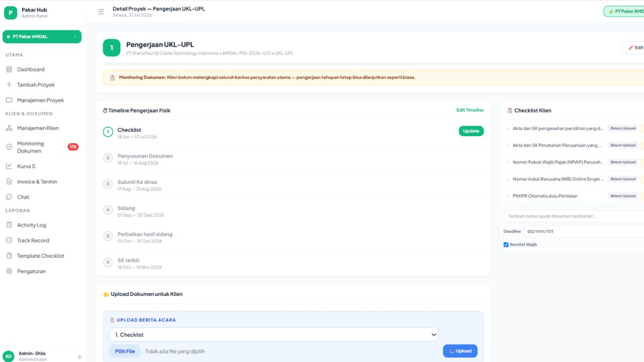Click 'Tidak ada file yang dipilih' text
644x362 pixels.
pos(175,351)
